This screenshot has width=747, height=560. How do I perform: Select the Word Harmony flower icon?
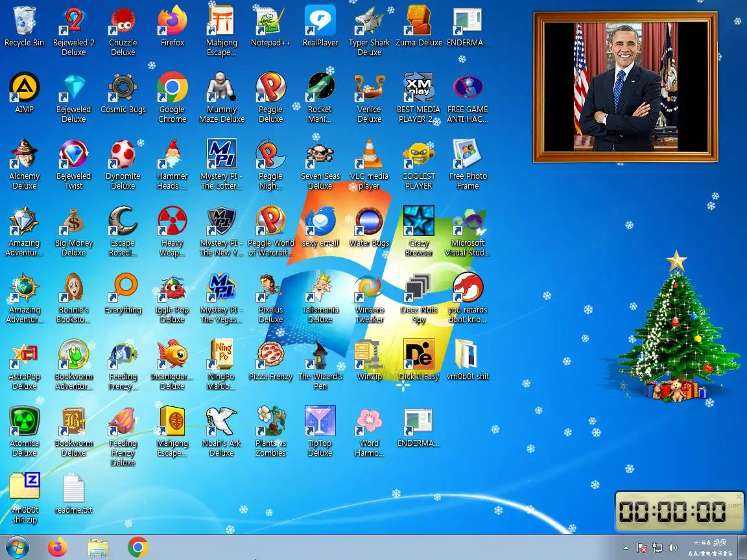point(369,431)
